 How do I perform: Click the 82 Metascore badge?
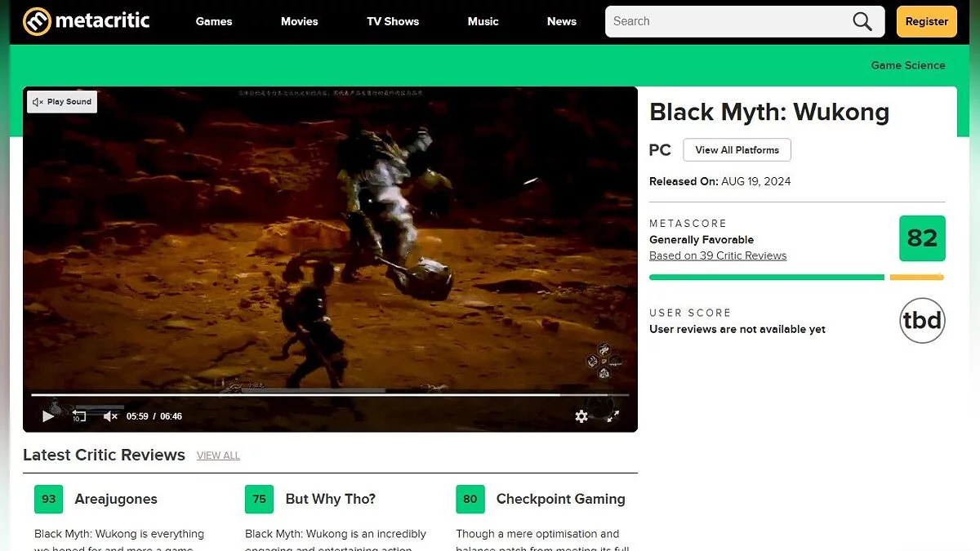click(922, 238)
